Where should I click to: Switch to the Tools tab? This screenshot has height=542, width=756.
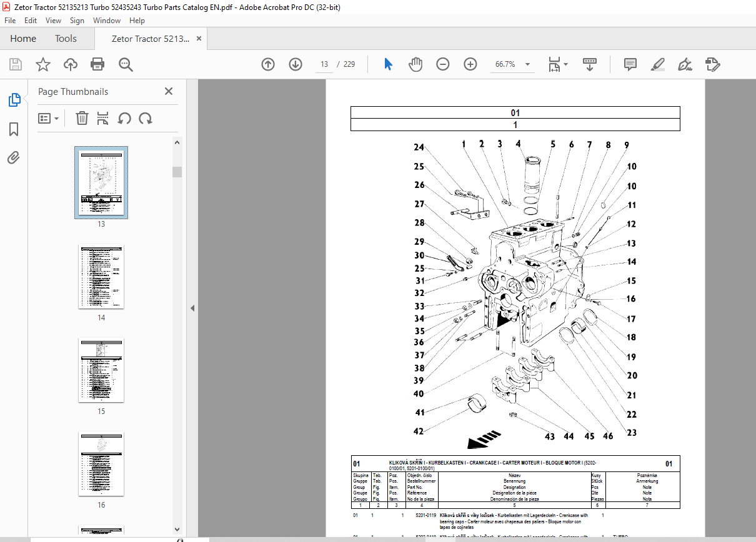[66, 39]
